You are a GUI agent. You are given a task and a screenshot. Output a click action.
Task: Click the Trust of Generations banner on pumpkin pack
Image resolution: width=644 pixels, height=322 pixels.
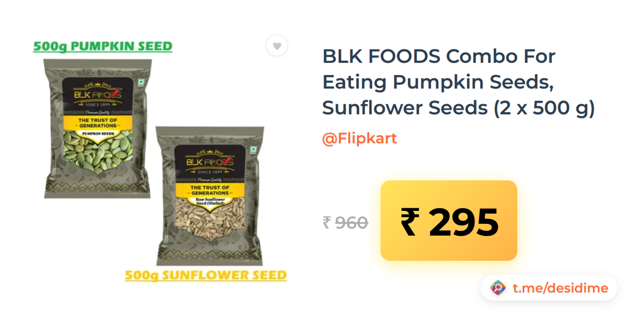97,123
